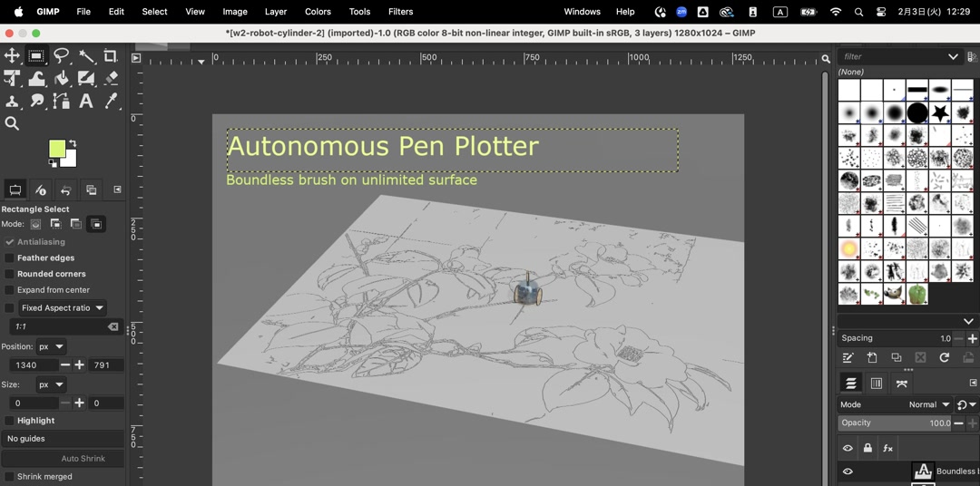Hide the Boundless text layer via eye
Screen dimensions: 980x486
tap(848, 471)
